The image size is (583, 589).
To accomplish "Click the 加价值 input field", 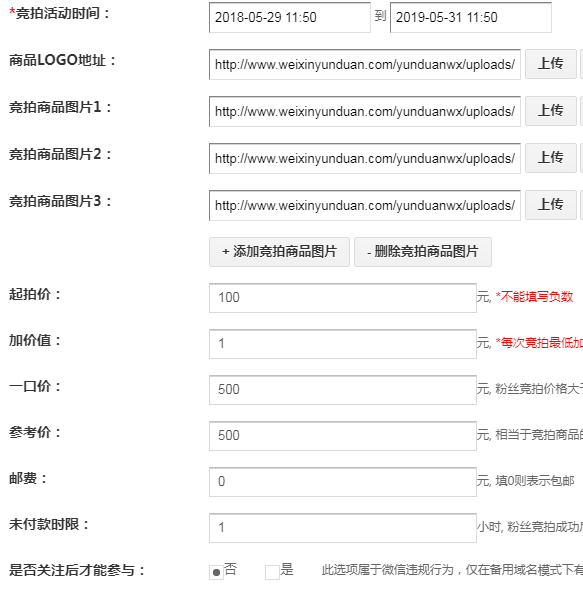I will 343,344.
